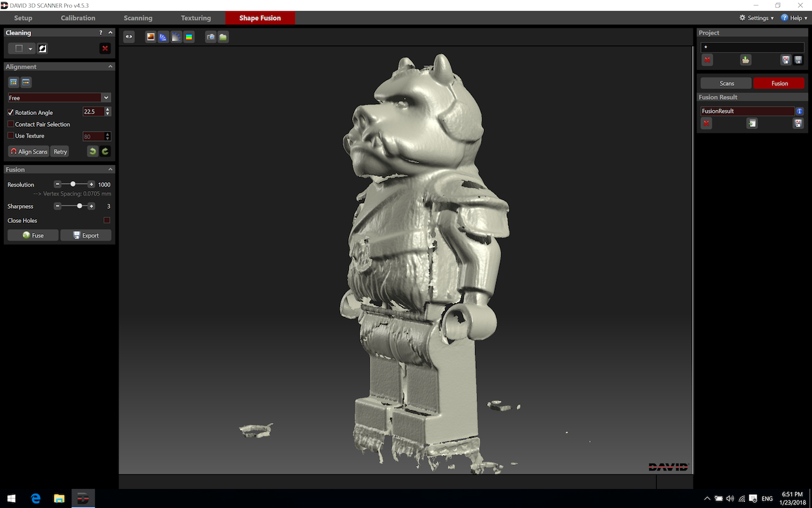The height and width of the screenshot is (508, 812).
Task: Open the Settings dropdown menu
Action: 757,18
